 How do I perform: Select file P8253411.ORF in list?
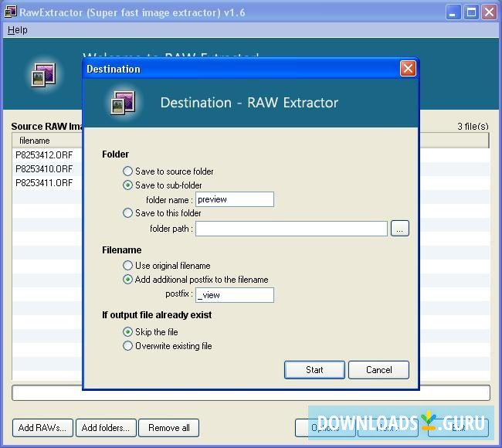(x=44, y=183)
